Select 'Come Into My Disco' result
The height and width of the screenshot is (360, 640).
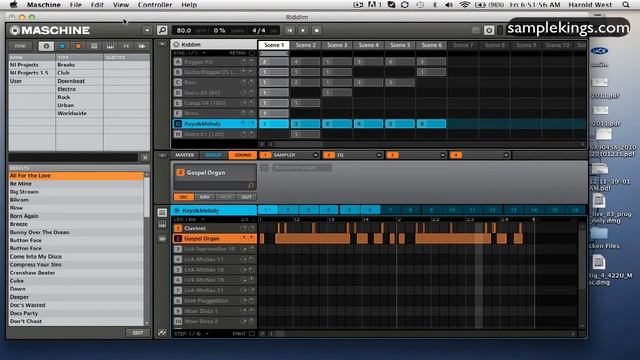pyautogui.click(x=36, y=256)
